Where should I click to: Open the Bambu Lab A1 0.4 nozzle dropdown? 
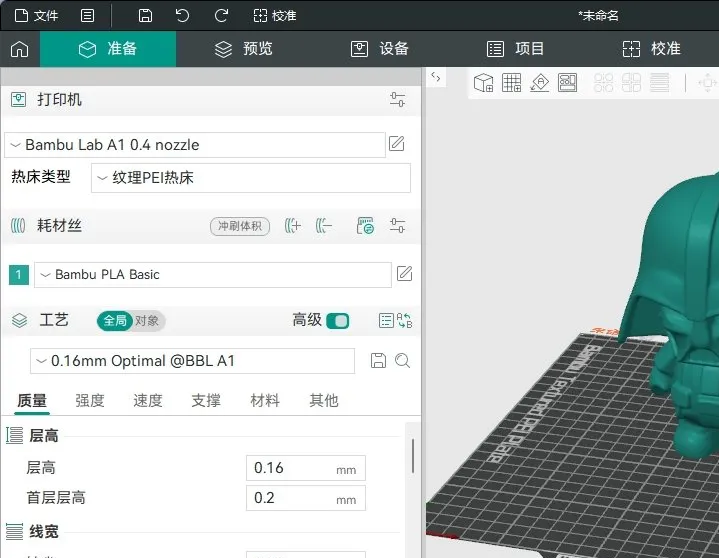[x=195, y=145]
